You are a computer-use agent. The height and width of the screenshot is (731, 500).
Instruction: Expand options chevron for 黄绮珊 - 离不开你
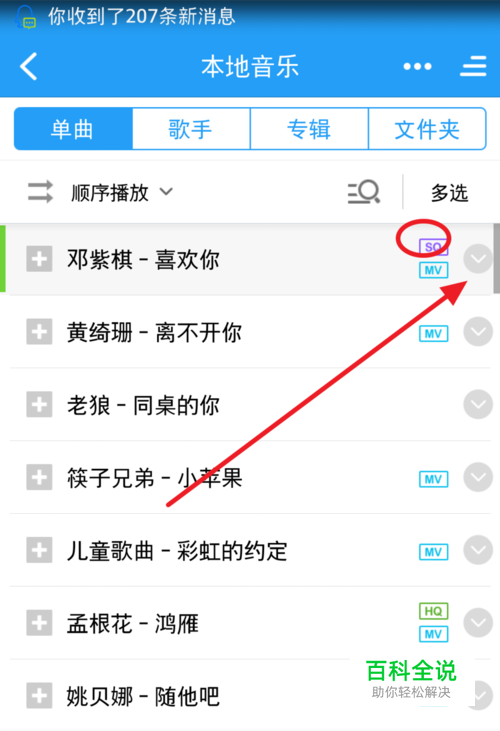(478, 331)
